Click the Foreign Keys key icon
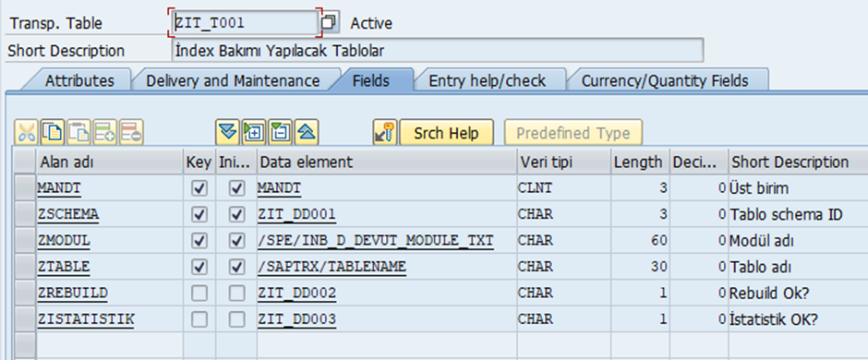The height and width of the screenshot is (360, 868). (x=385, y=133)
